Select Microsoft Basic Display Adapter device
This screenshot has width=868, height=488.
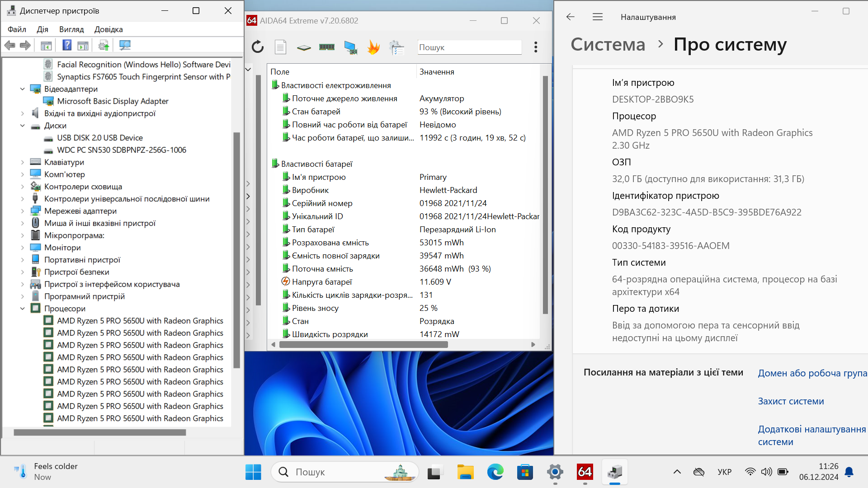click(113, 101)
